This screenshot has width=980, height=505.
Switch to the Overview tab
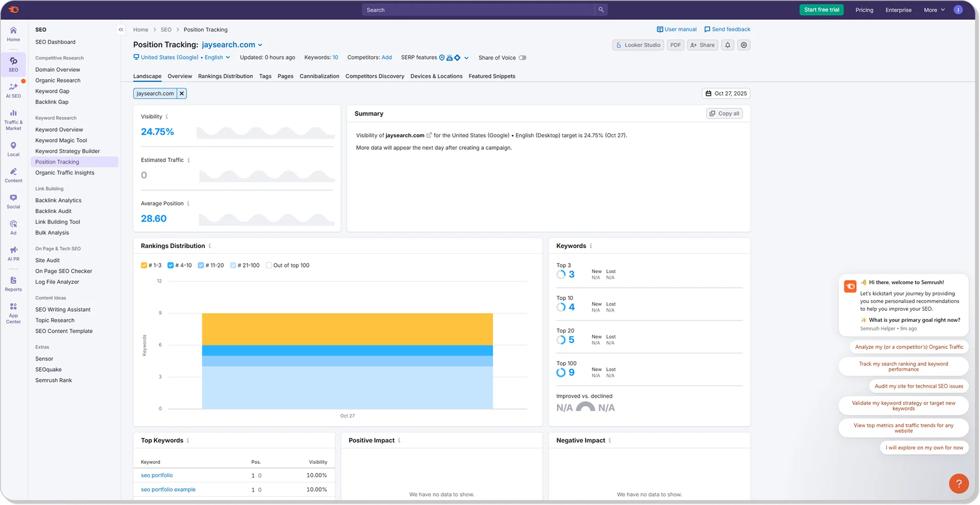click(x=180, y=76)
